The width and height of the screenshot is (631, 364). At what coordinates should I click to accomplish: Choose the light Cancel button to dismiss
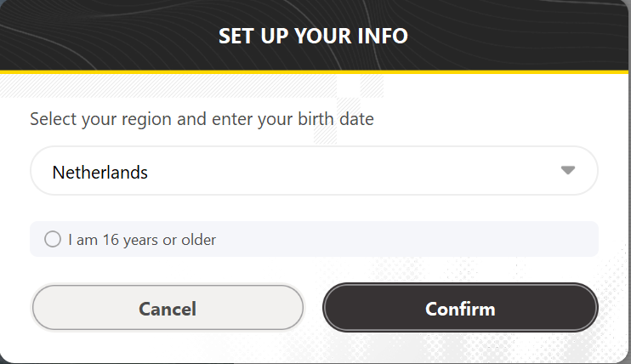pos(168,308)
